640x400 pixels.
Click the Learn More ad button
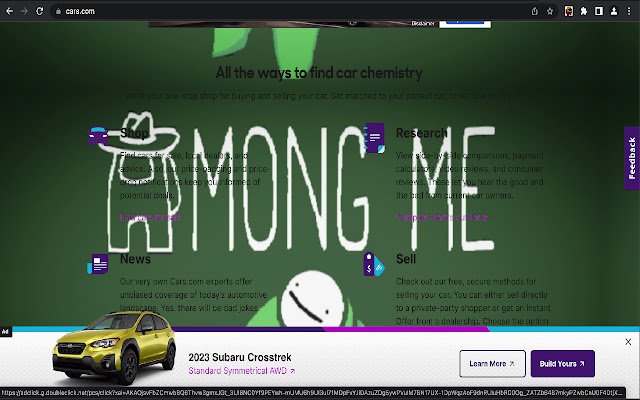coord(492,363)
